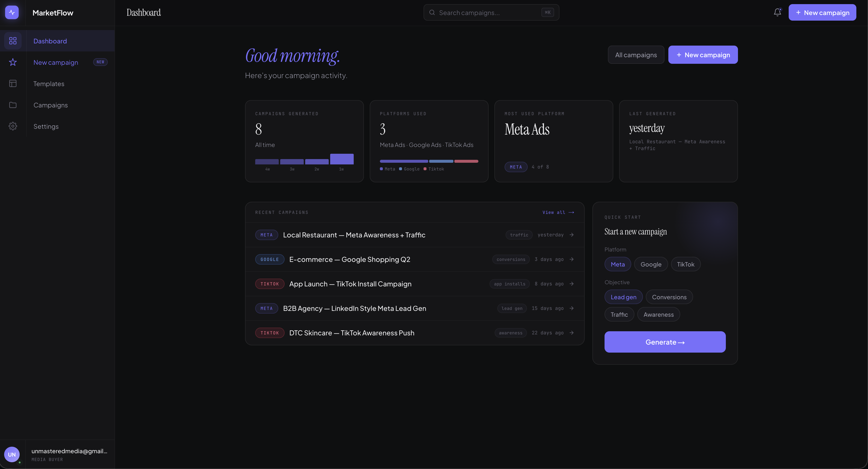Click the New campaign button in the header
868x469 pixels.
pos(822,12)
